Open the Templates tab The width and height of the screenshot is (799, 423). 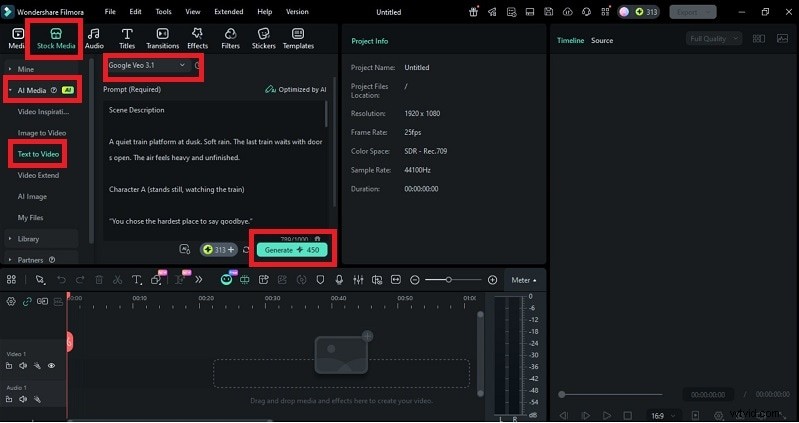coord(298,39)
